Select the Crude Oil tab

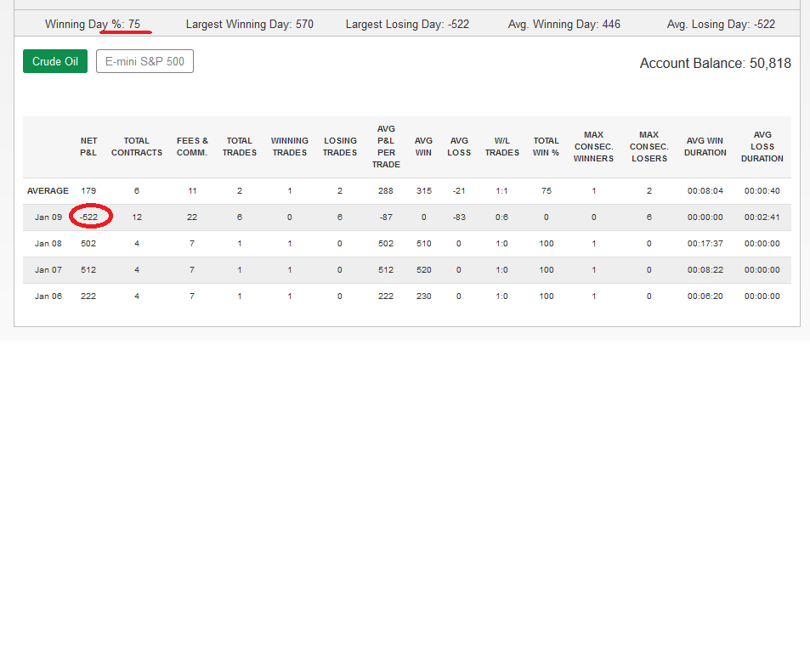tap(55, 61)
